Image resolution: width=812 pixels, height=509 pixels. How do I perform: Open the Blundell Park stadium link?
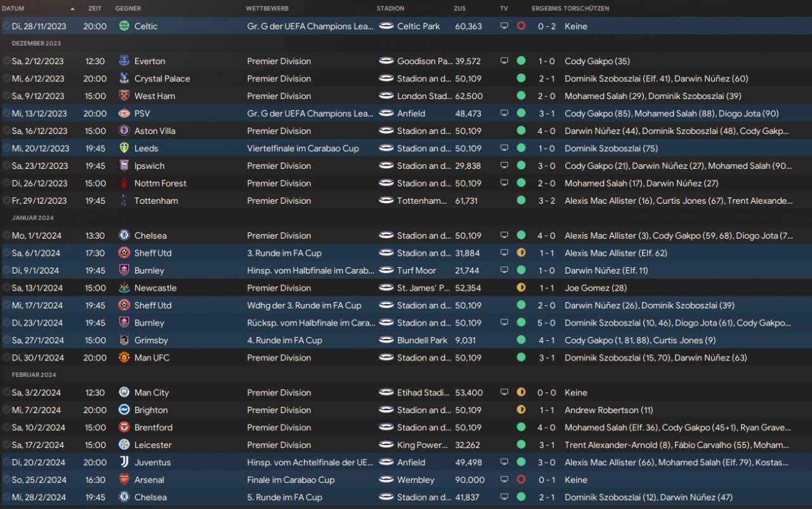pyautogui.click(x=422, y=340)
